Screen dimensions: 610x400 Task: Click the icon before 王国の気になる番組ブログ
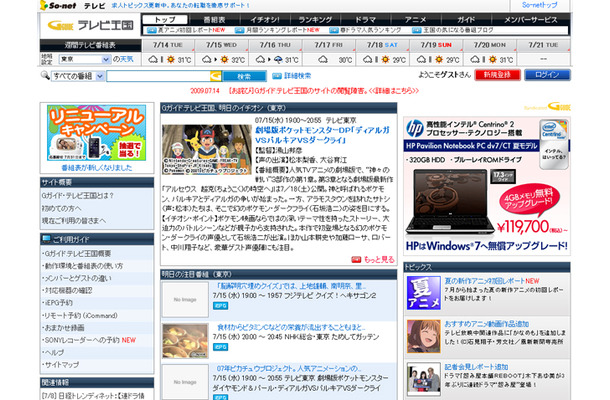tap(417, 30)
